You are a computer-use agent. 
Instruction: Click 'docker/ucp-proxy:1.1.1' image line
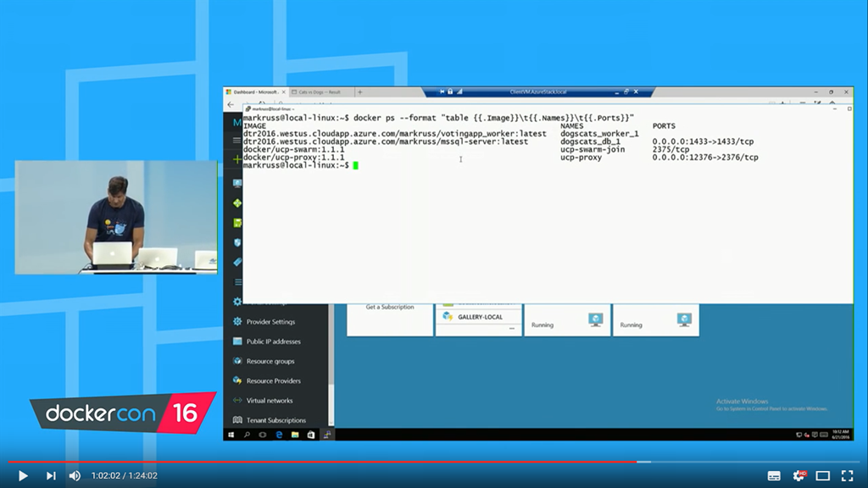click(x=293, y=158)
